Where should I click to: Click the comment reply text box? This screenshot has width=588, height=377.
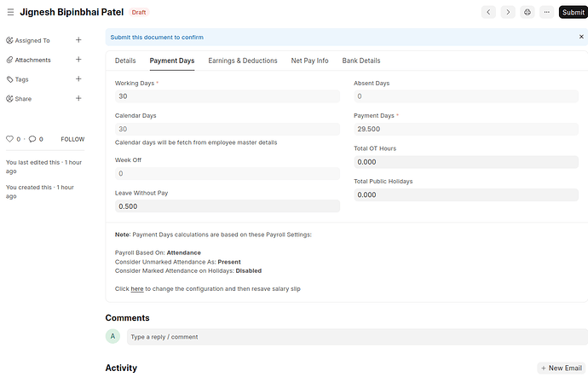click(357, 337)
